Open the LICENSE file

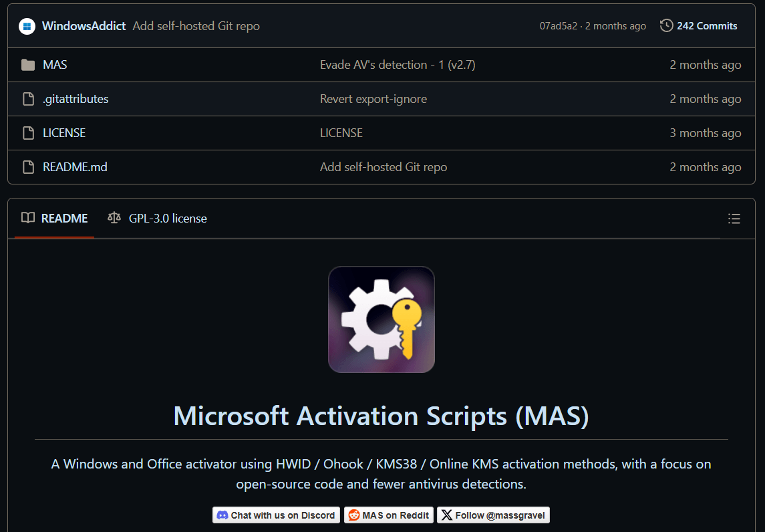[64, 133]
